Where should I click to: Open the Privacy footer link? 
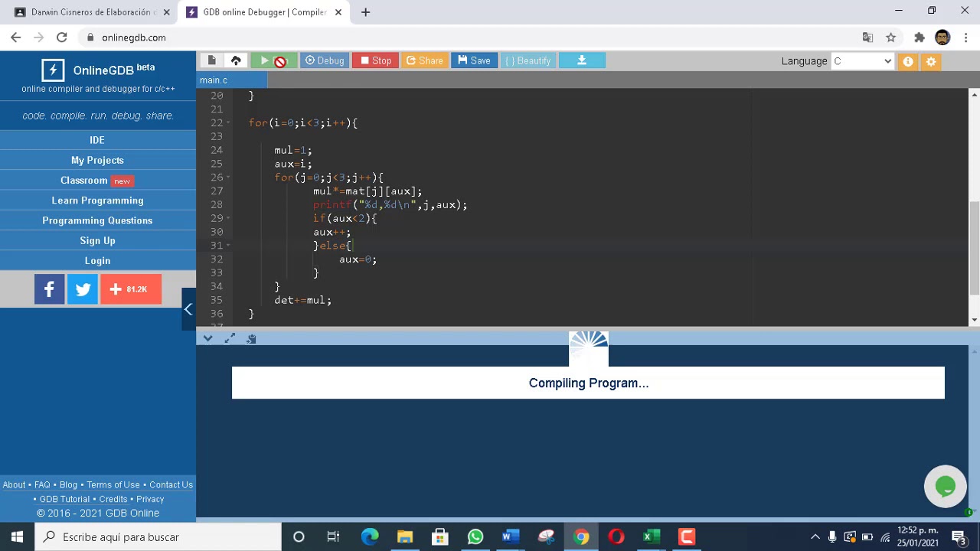[x=150, y=499]
